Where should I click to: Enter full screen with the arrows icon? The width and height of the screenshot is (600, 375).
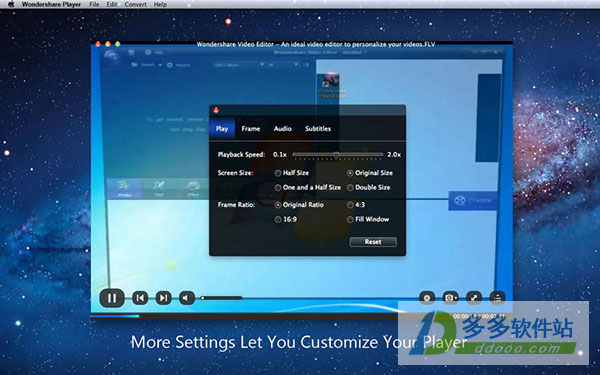pyautogui.click(x=474, y=298)
